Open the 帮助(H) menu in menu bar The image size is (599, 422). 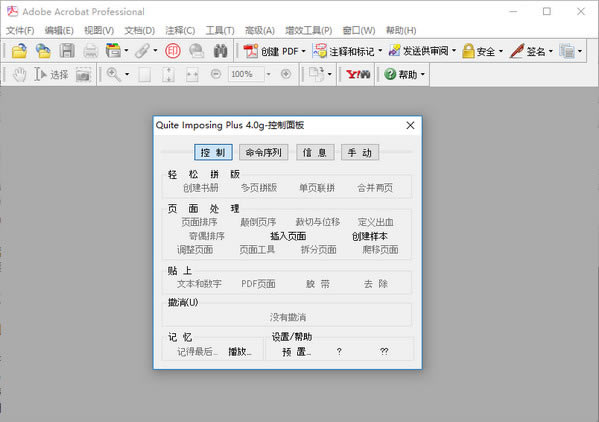click(401, 30)
